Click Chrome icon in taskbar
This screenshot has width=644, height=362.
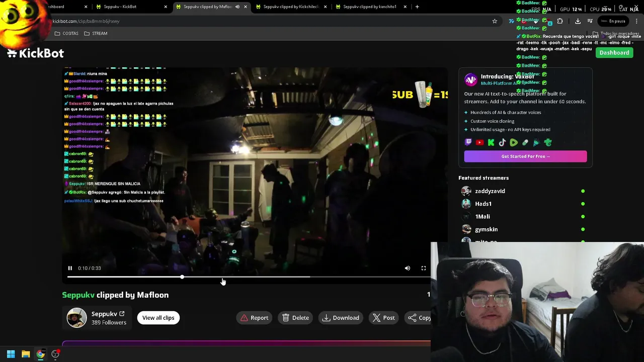40,354
